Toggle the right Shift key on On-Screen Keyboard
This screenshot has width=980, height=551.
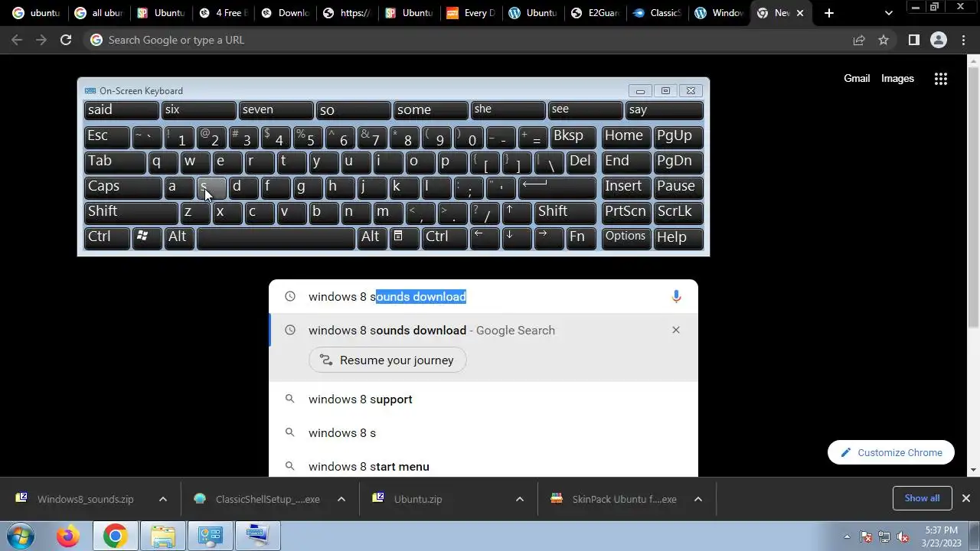pos(565,212)
